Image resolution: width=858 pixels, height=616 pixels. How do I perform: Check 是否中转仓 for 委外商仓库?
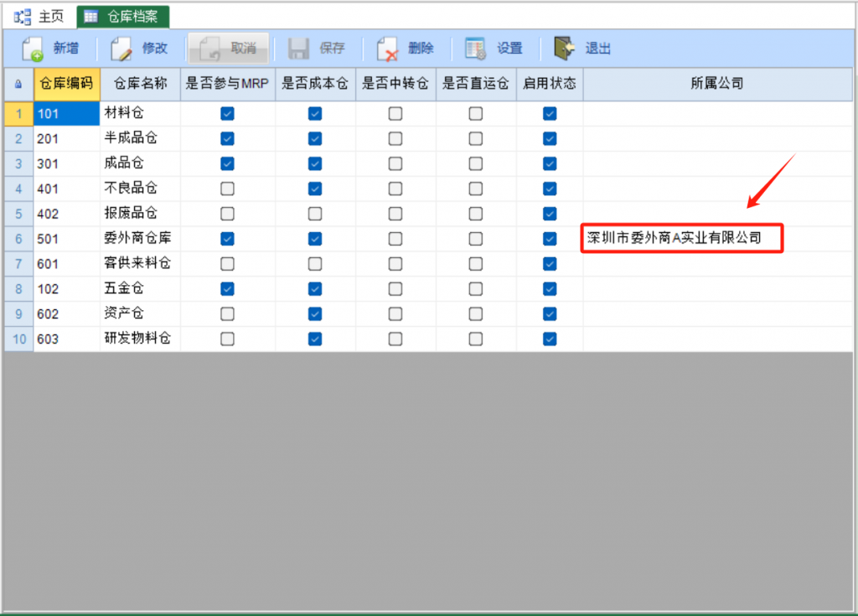pyautogui.click(x=395, y=239)
